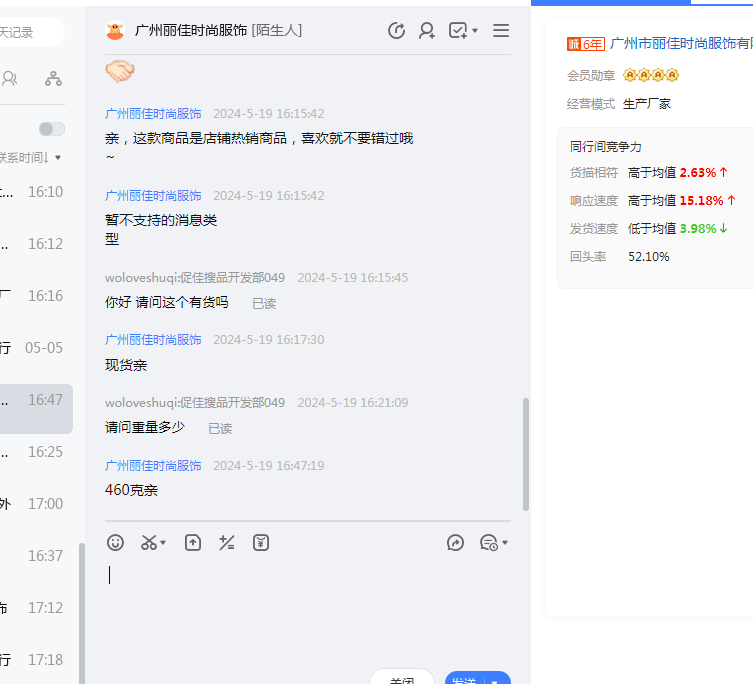Click the 6年 seller badge
Image resolution: width=753 pixels, height=684 pixels.
[x=585, y=44]
